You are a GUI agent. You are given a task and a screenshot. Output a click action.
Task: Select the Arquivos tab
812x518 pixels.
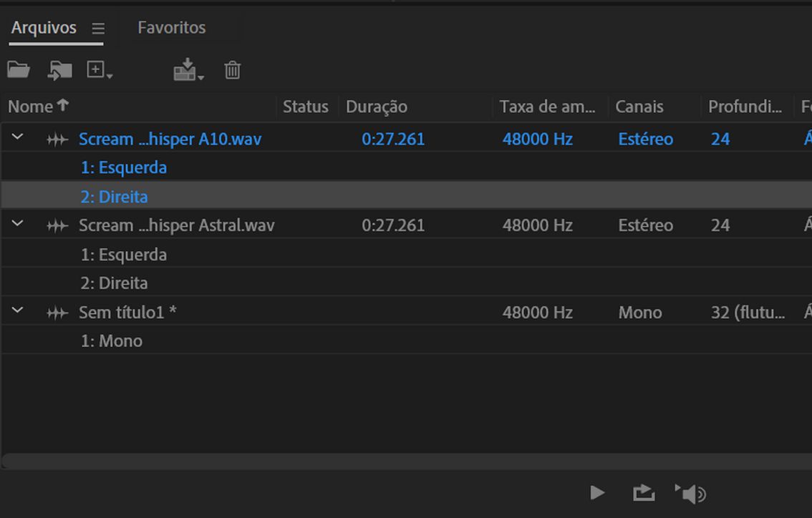[44, 27]
